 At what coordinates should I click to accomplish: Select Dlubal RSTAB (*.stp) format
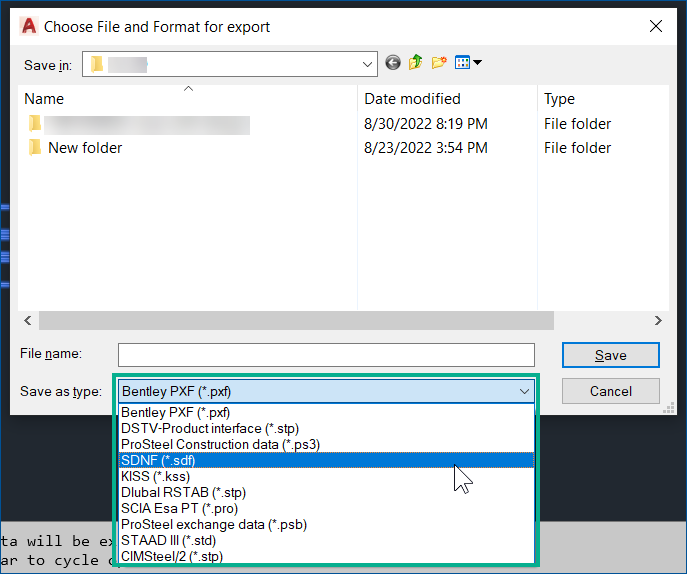coord(326,493)
